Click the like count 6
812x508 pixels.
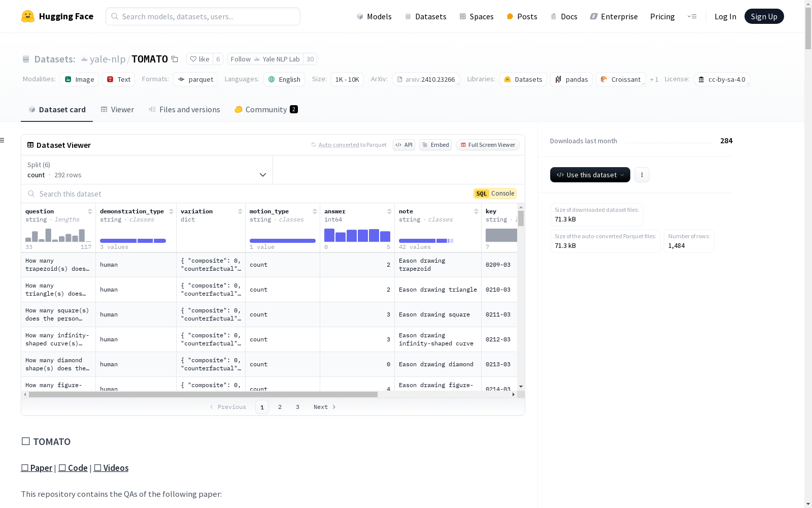tap(218, 59)
